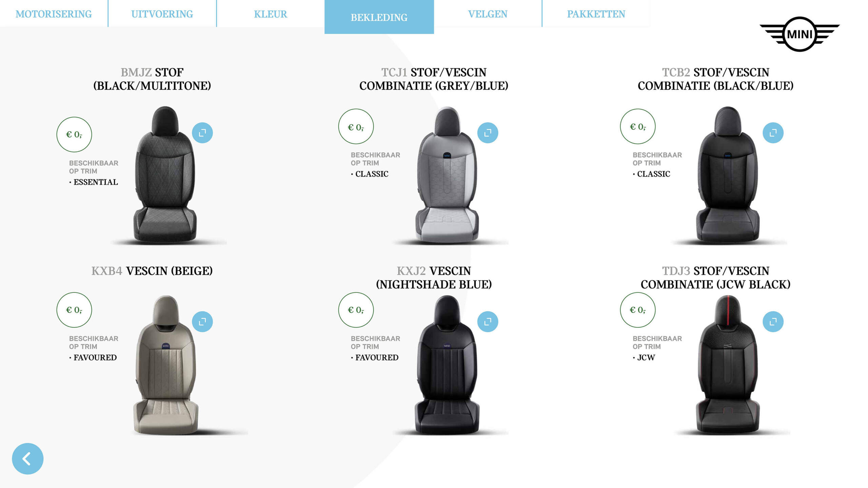Click the KXJ2 Vescin Nightshade Blue title

point(434,278)
